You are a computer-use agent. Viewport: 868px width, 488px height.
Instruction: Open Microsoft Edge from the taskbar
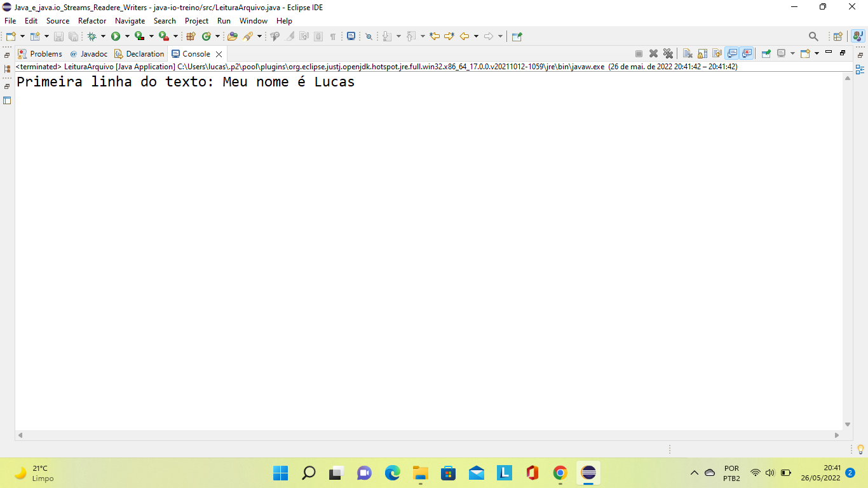(392, 473)
